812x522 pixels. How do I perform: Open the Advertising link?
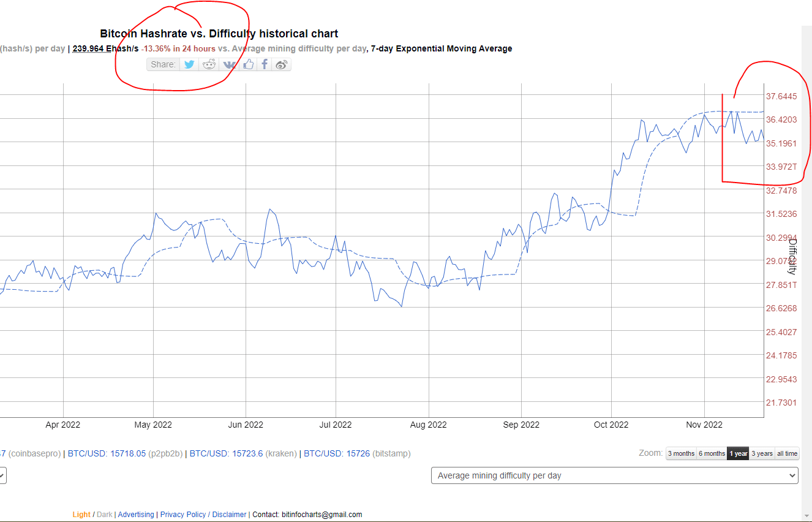[x=136, y=515]
